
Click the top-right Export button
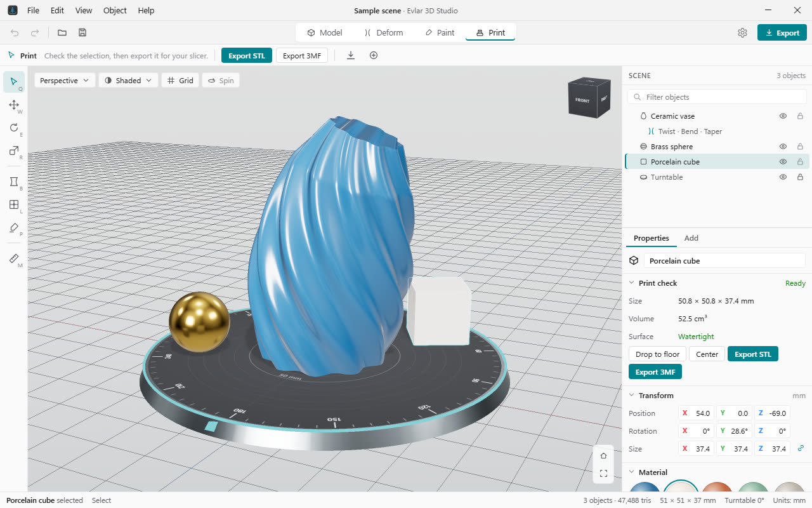[x=782, y=33]
